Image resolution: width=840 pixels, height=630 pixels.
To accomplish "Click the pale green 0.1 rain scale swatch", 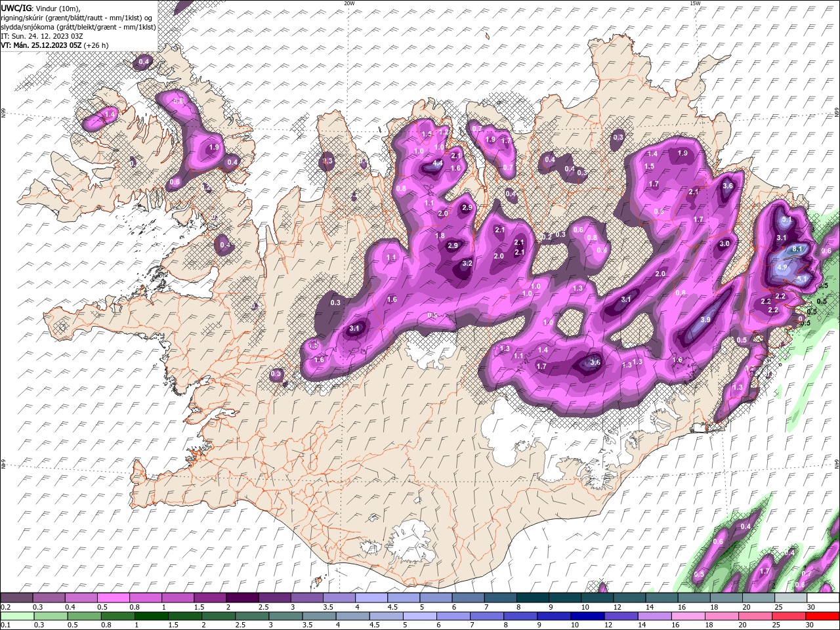I will [x=17, y=616].
